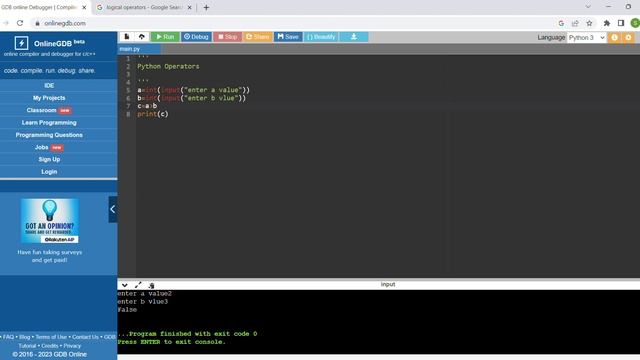Open Classroom in the sidebar
This screenshot has width=640, height=360.
[x=49, y=110]
